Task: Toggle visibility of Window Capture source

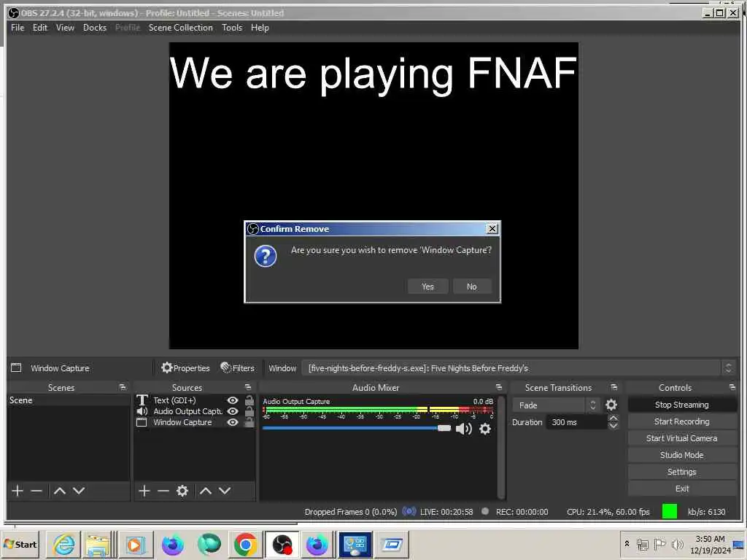Action: [x=233, y=422]
